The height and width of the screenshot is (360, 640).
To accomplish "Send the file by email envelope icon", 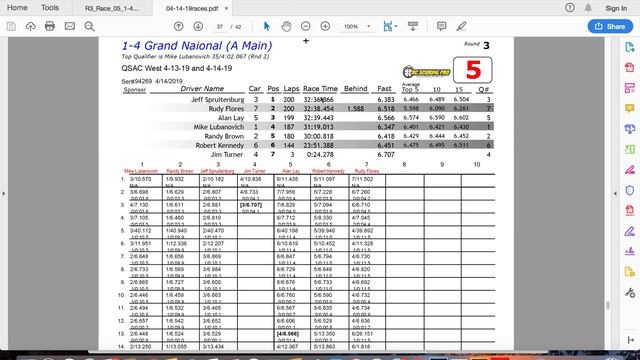I will (69, 27).
